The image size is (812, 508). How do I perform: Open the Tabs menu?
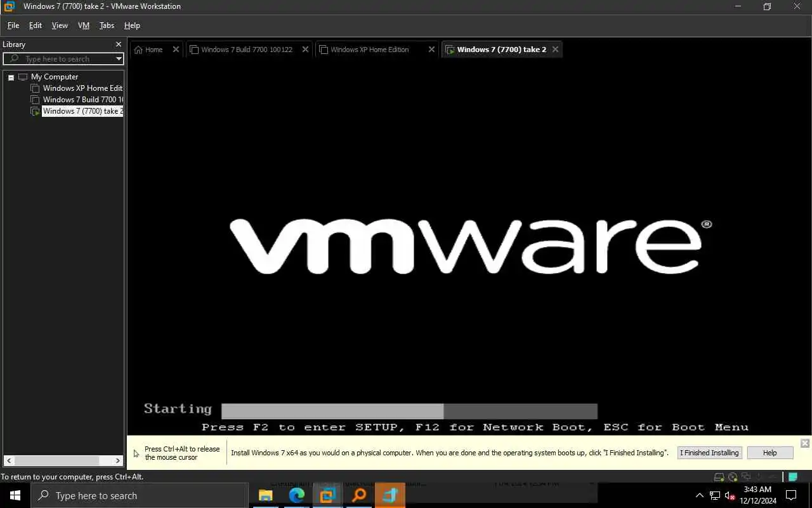107,25
